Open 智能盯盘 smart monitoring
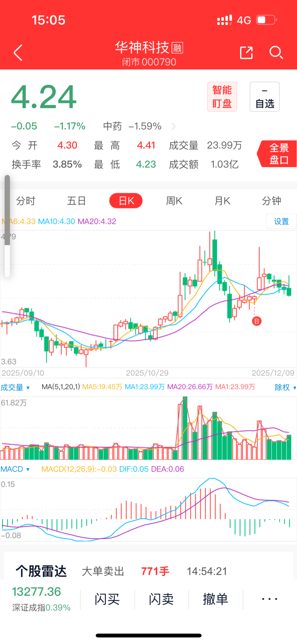Viewport: 297px width, 644px height. (x=222, y=97)
